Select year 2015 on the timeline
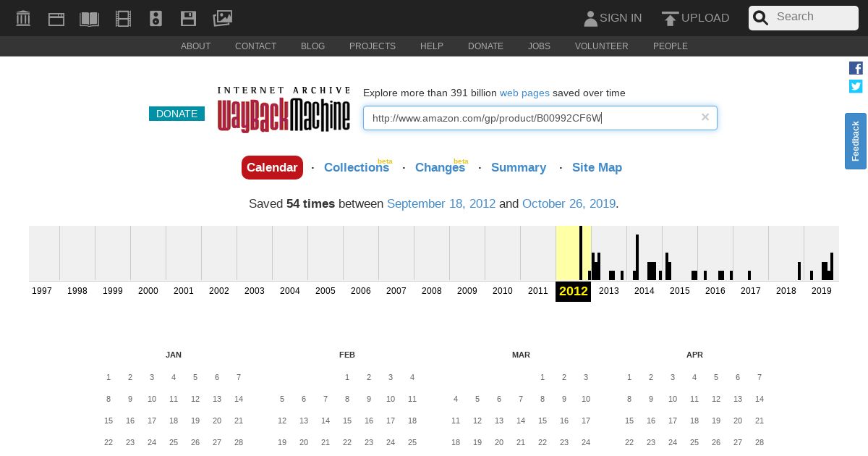868x456 pixels. click(x=680, y=291)
